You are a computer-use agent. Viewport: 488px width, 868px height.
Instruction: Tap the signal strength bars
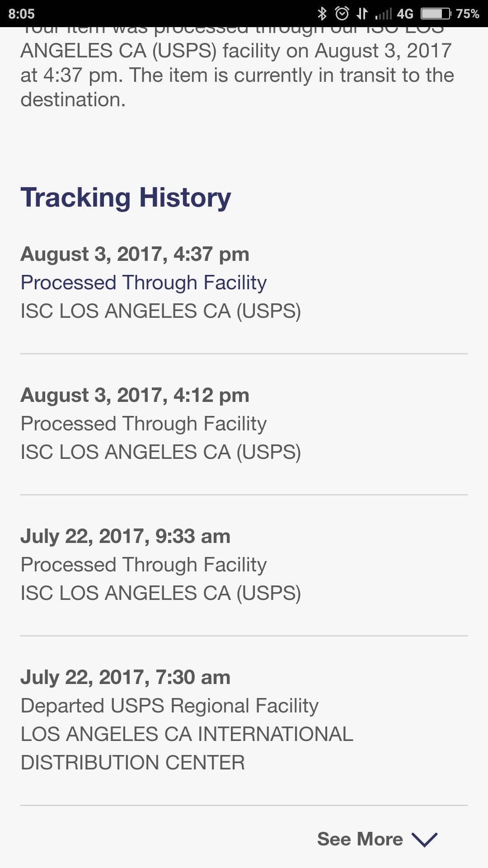[383, 14]
